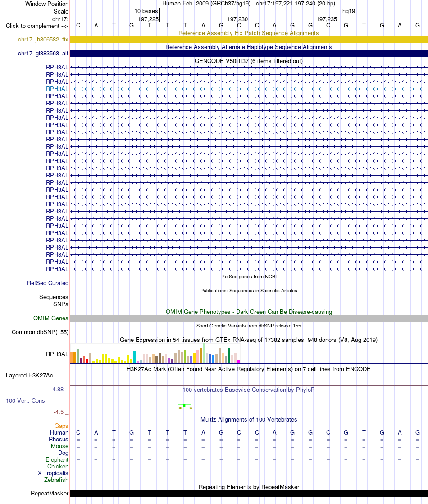Click the Dog species label

click(x=64, y=453)
